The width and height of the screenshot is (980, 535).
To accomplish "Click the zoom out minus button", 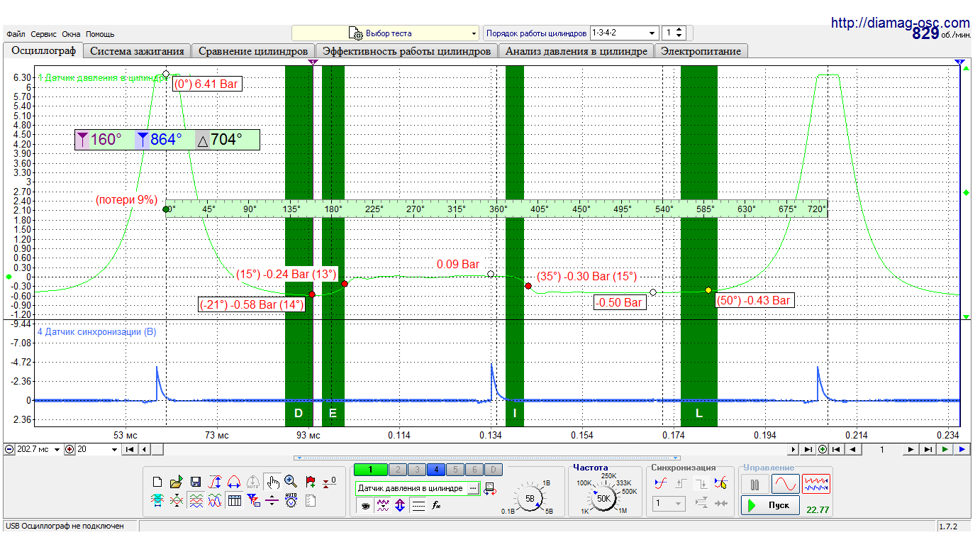I will click(x=9, y=449).
